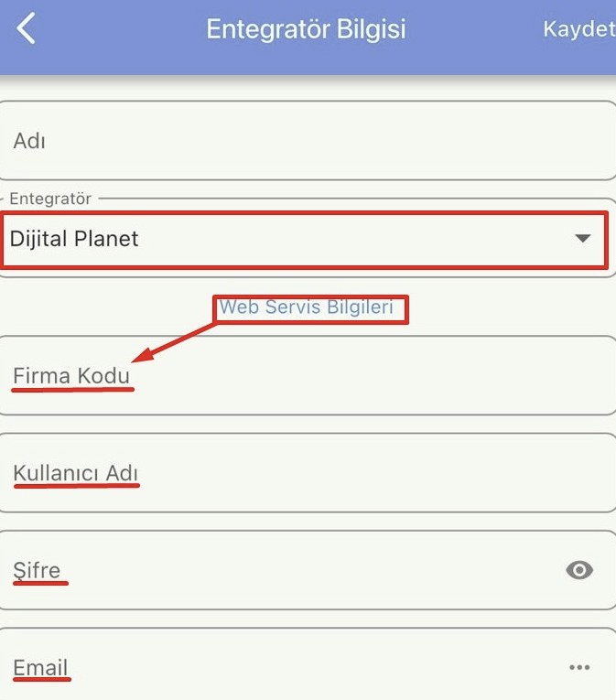Open the Web Servis Bilgileri link
Screen dimensions: 616x700
(306, 307)
